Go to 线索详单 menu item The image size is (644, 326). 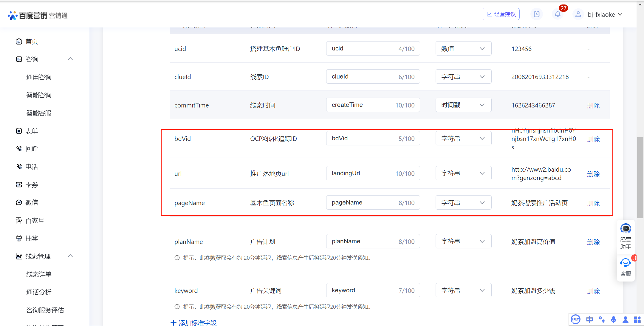39,274
